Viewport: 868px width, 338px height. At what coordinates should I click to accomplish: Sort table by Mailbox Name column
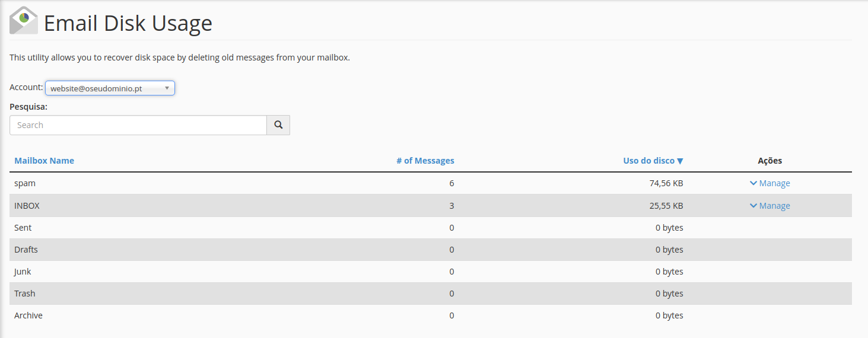(44, 161)
